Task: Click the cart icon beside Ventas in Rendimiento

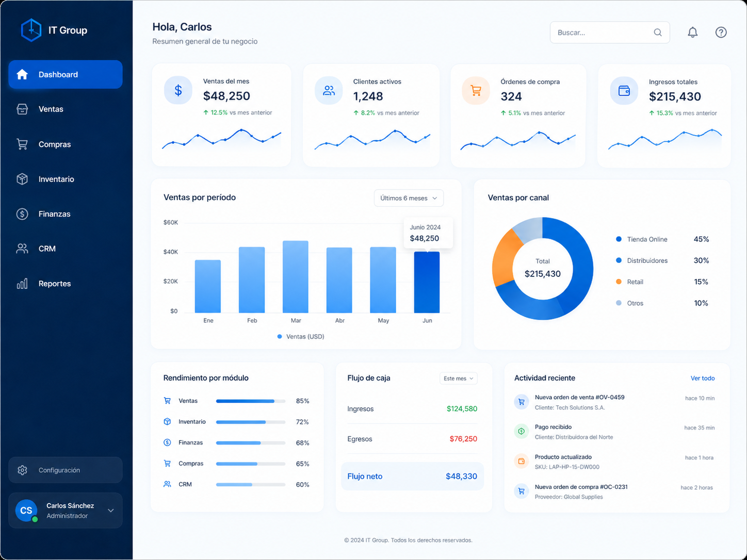Action: point(167,401)
